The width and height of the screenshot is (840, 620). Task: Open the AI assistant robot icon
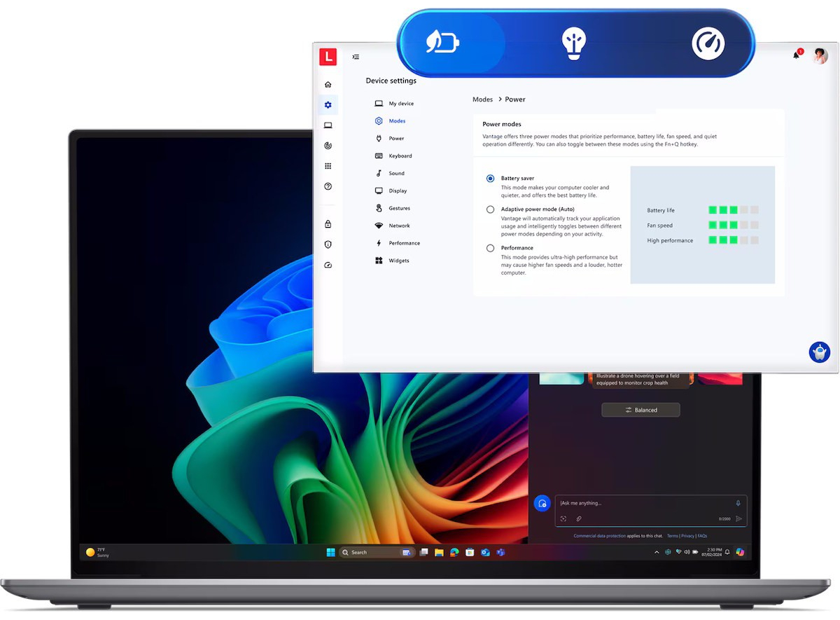(x=819, y=352)
